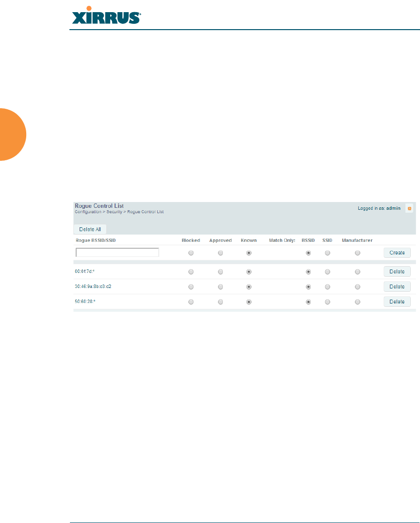Click the Blocked column header
The image size is (420, 523).
[x=191, y=240]
